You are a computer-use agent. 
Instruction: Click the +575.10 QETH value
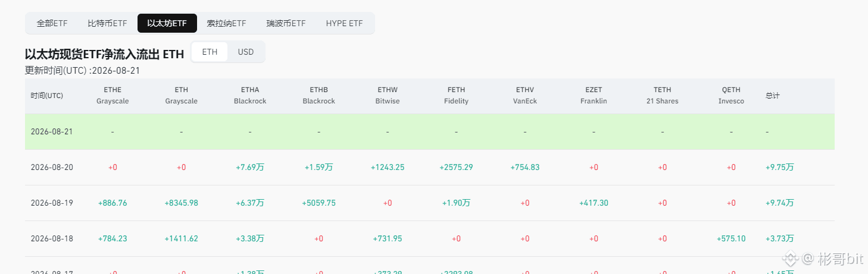[x=731, y=238]
